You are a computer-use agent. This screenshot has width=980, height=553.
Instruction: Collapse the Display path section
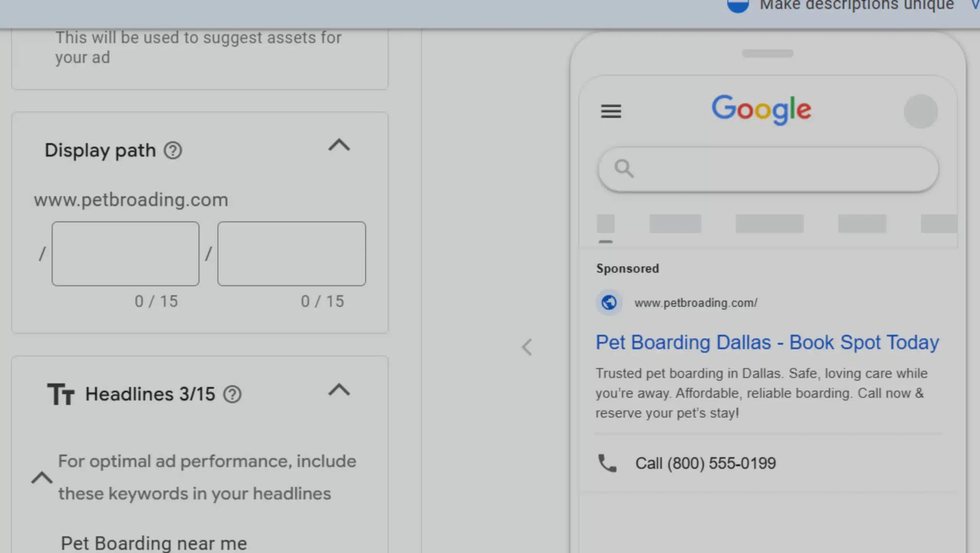click(339, 146)
